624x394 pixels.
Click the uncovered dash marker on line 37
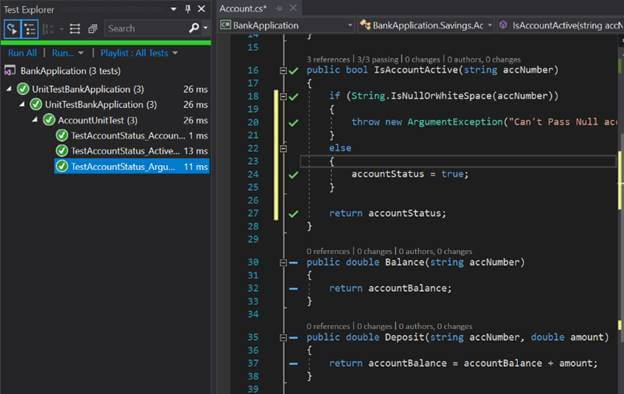coord(294,363)
